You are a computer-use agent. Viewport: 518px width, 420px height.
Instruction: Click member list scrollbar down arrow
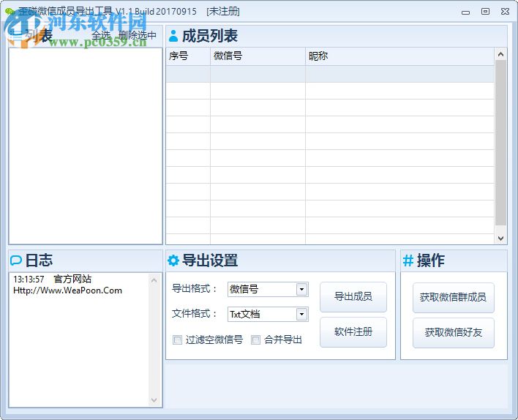(x=501, y=238)
